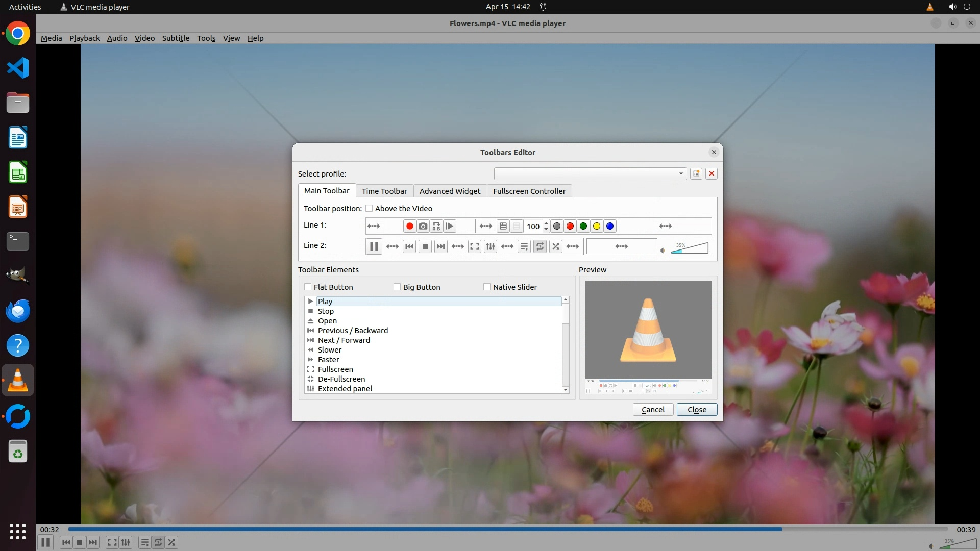Screen dimensions: 980x551
Task: Toggle the Native Slider checkbox
Action: click(x=487, y=287)
